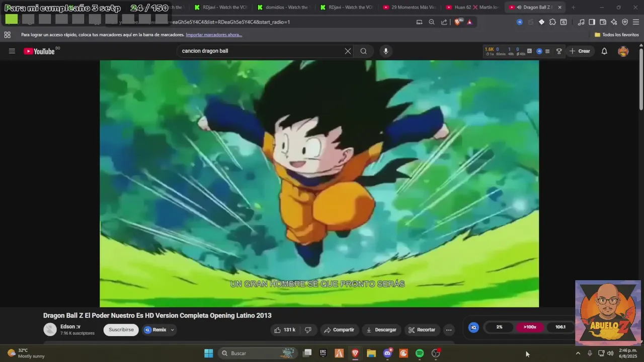Open vidIQ bar chart stats icon
The width and height of the screenshot is (644, 362).
point(529,51)
